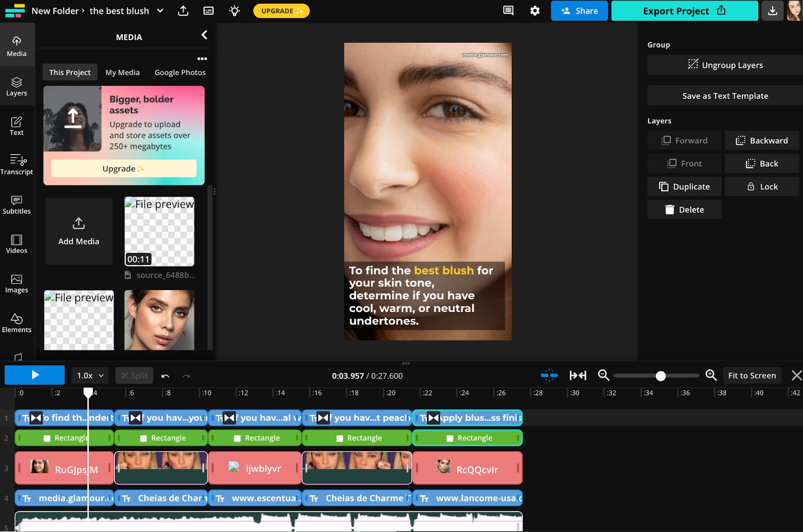Zoom out the timeline with magnifier minus
Screen dimensions: 803x532
[x=603, y=375]
